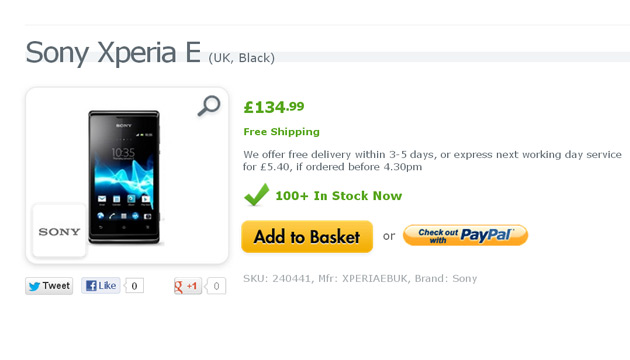Click the (UK, Black) variant label
The height and width of the screenshot is (360, 630).
(241, 58)
